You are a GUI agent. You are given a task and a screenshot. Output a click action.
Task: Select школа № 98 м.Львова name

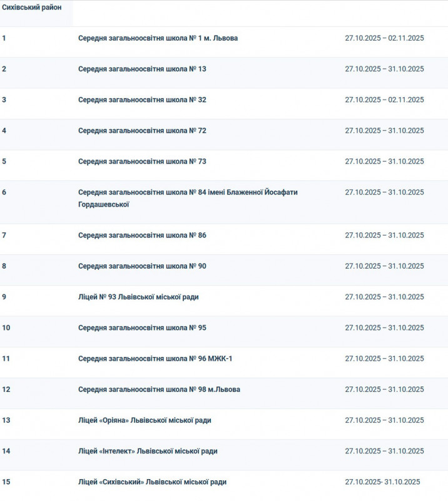click(x=159, y=390)
